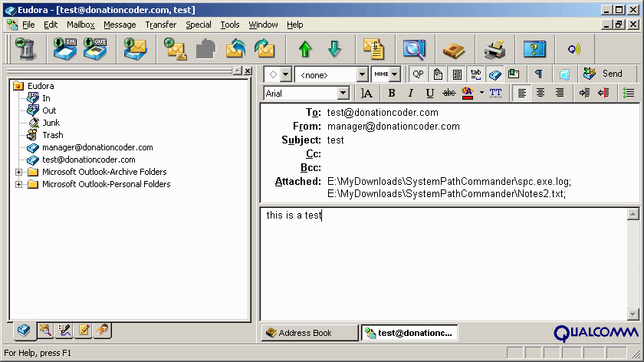Toggle Return Receipt button
644x362 pixels.
pyautogui.click(x=514, y=74)
